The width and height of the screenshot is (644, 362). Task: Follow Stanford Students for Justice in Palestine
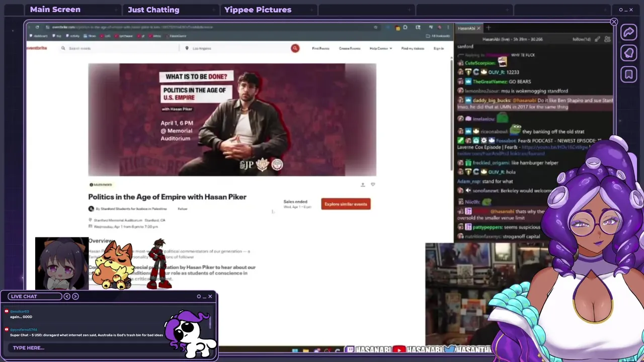(x=183, y=209)
